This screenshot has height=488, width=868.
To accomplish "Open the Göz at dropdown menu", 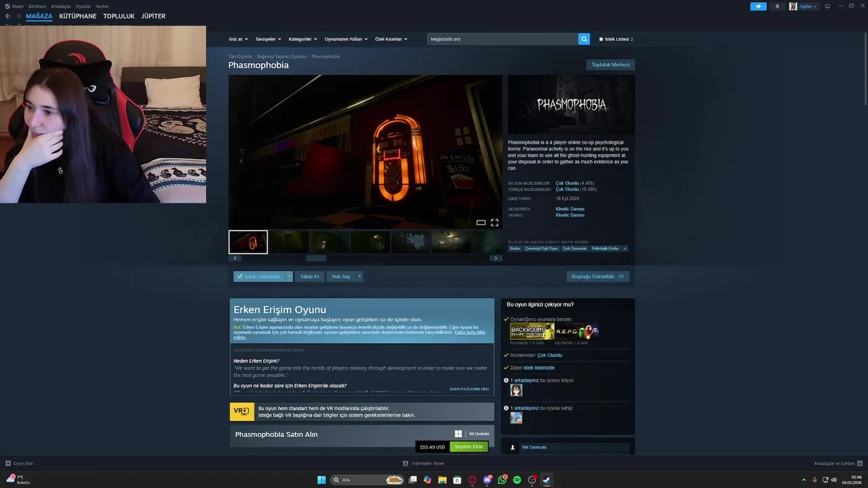I will click(238, 39).
